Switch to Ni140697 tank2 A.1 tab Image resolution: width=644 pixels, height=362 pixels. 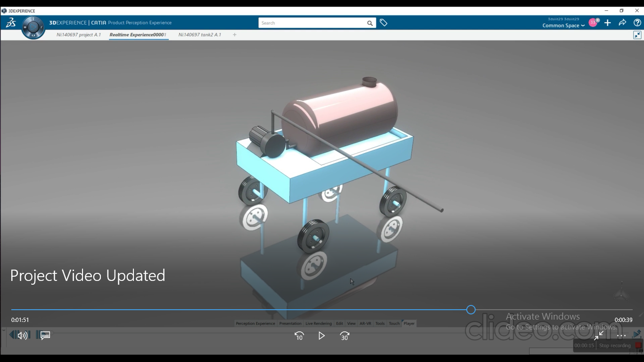pos(199,34)
